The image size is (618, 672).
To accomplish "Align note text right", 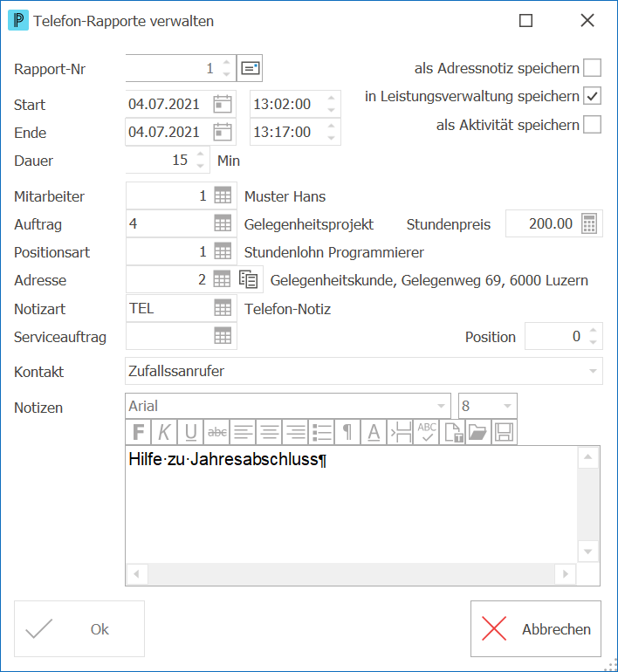I will (x=295, y=432).
